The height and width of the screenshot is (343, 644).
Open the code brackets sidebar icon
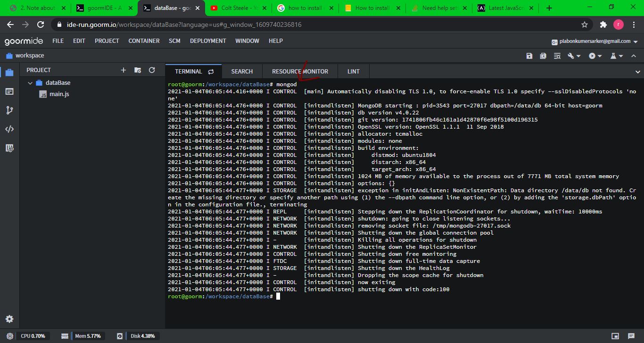[x=9, y=129]
